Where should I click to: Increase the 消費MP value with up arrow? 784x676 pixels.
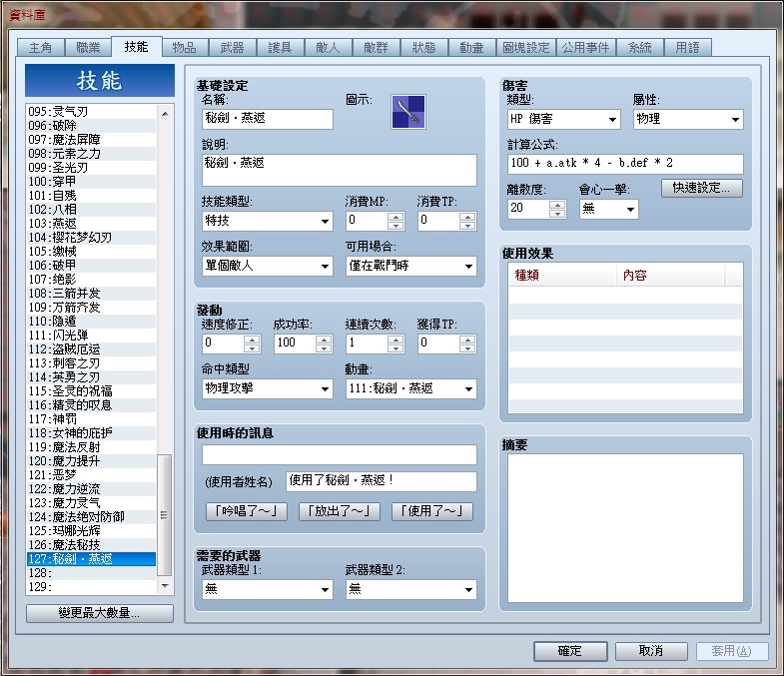tap(395, 217)
